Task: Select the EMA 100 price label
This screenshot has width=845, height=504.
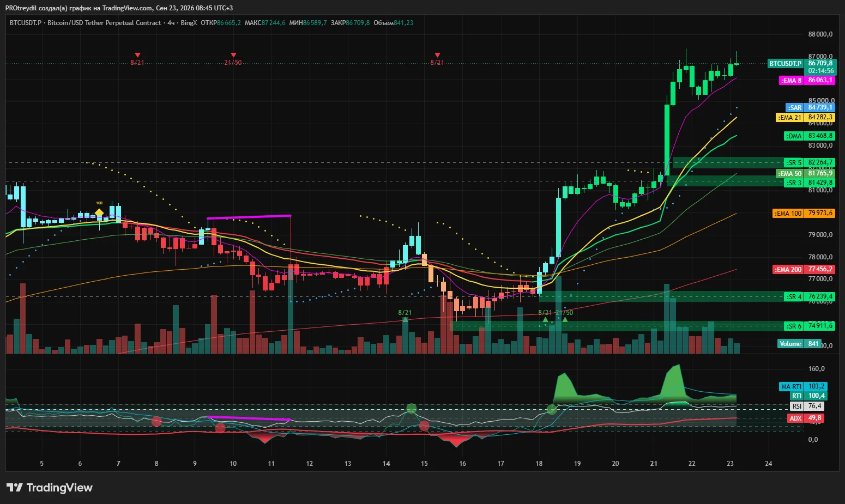Action: coord(804,213)
